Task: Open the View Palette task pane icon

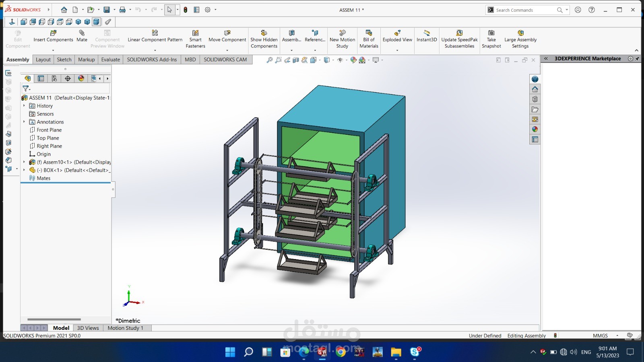Action: point(535,119)
